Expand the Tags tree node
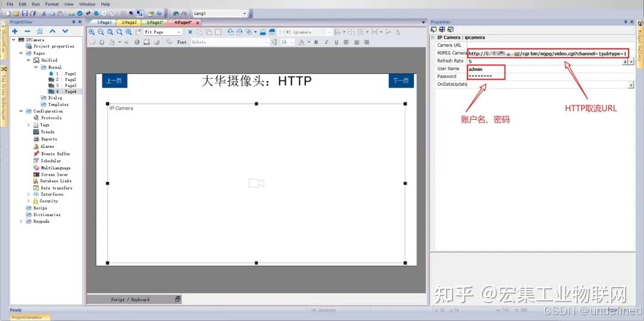This screenshot has width=644, height=321. pos(29,124)
